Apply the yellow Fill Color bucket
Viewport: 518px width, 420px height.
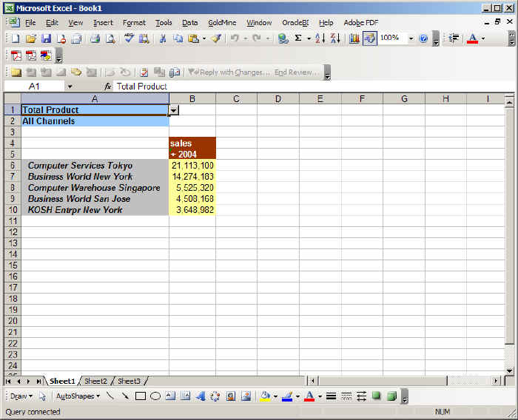265,396
